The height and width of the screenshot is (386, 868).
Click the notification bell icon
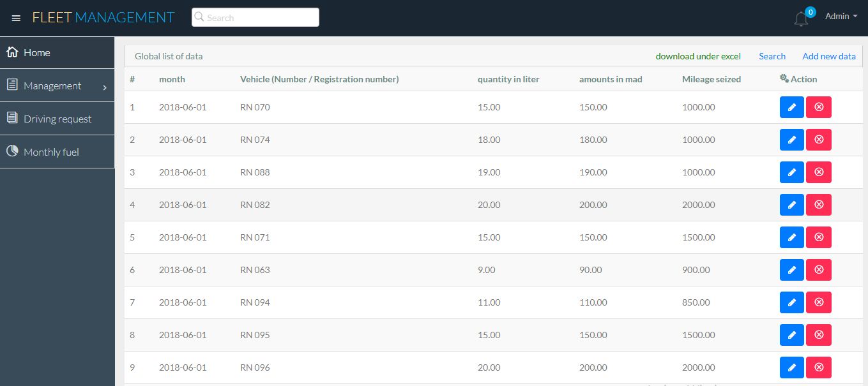point(800,18)
